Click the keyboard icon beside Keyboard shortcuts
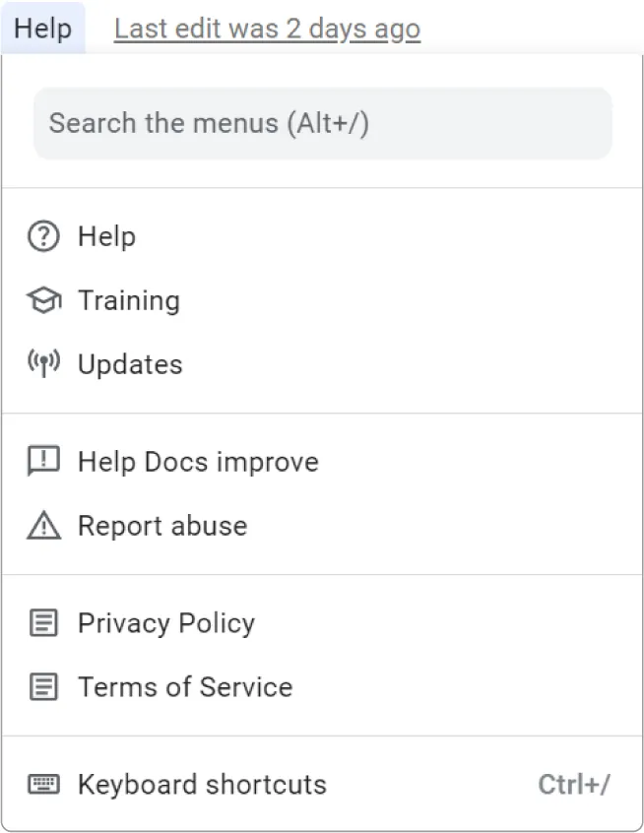 (43, 784)
